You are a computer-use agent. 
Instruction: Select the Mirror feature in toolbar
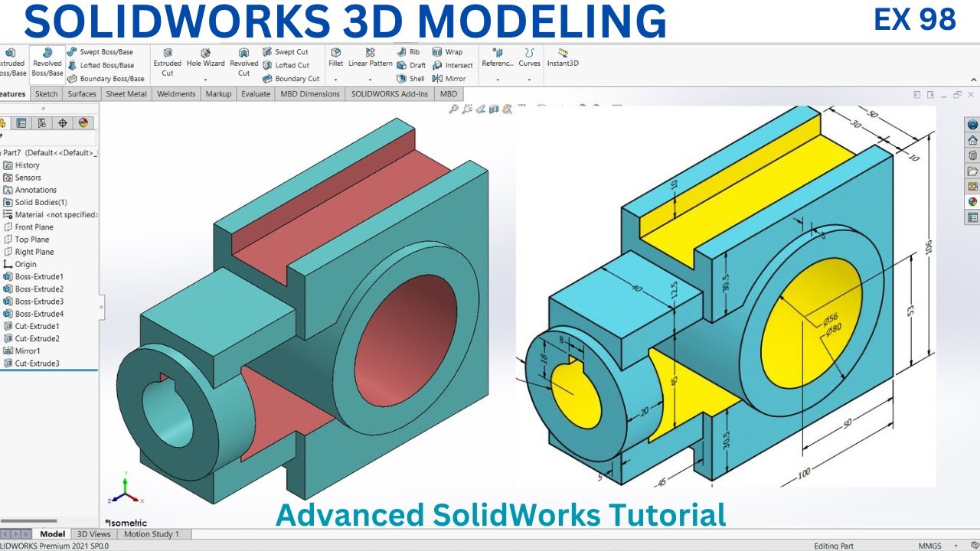[449, 78]
